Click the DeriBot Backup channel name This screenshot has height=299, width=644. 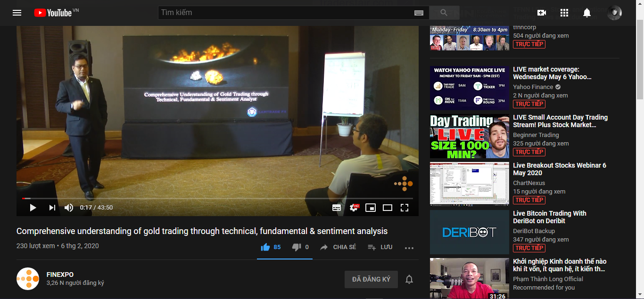pyautogui.click(x=534, y=231)
